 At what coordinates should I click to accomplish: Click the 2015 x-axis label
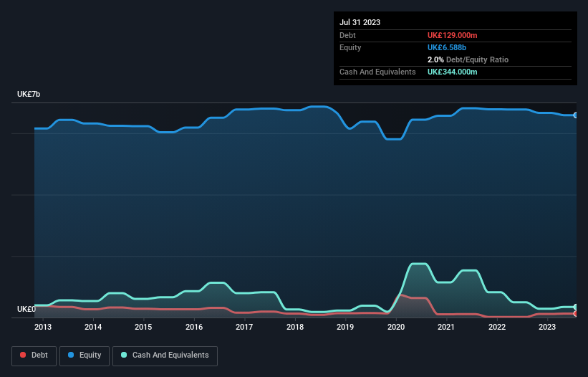[x=143, y=327]
